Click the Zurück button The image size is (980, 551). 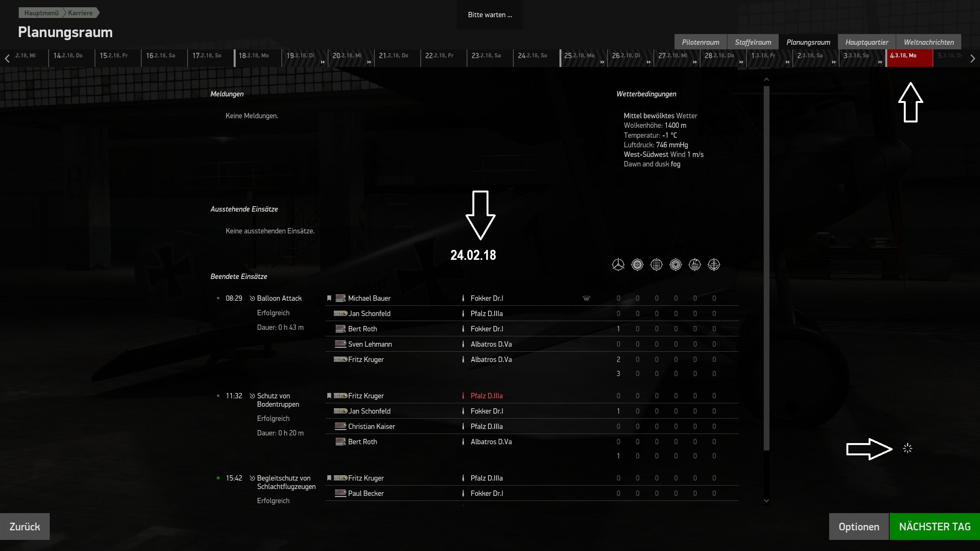(25, 527)
